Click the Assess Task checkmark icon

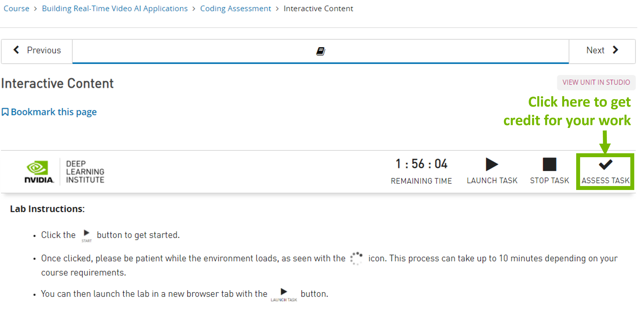605,164
